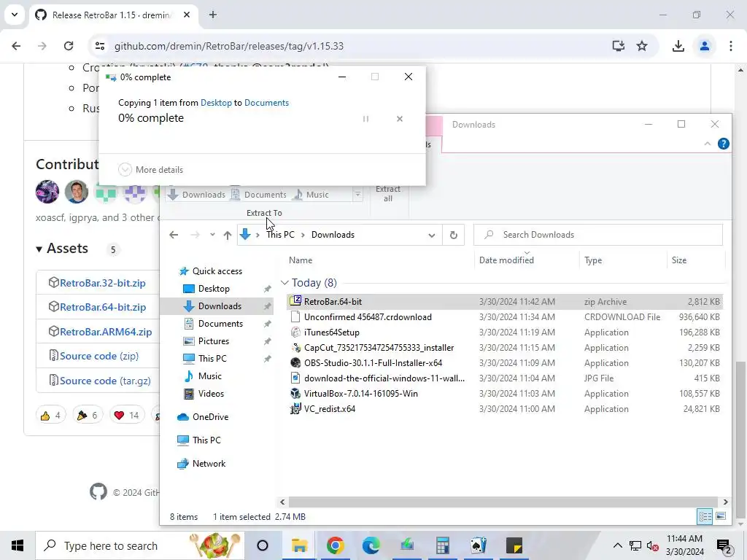747x560 pixels.
Task: Open Chrome profile icon
Action: [x=704, y=46]
